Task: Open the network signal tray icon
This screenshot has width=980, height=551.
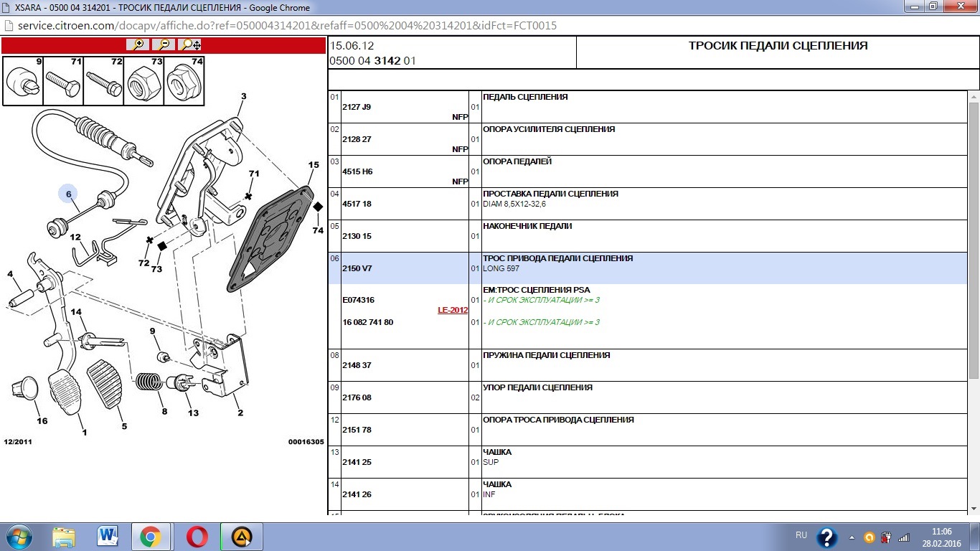Action: click(904, 537)
